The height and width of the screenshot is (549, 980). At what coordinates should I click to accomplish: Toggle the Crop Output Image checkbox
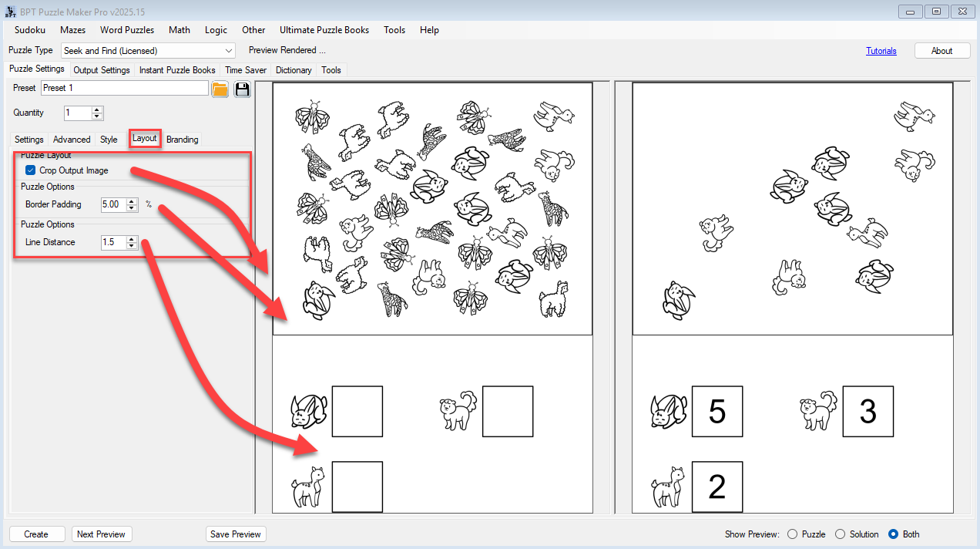31,170
